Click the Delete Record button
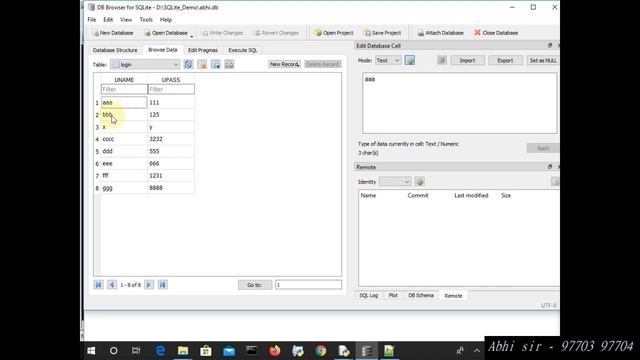Image resolution: width=640 pixels, height=360 pixels. [322, 64]
